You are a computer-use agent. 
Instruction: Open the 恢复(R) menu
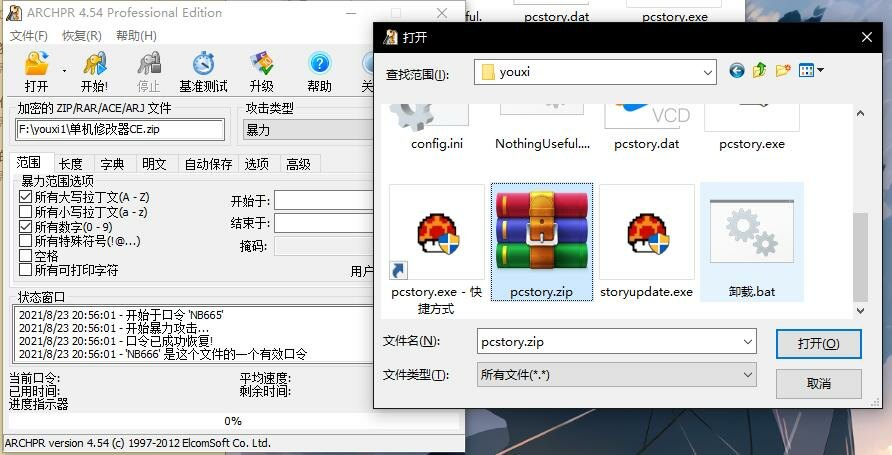[81, 36]
